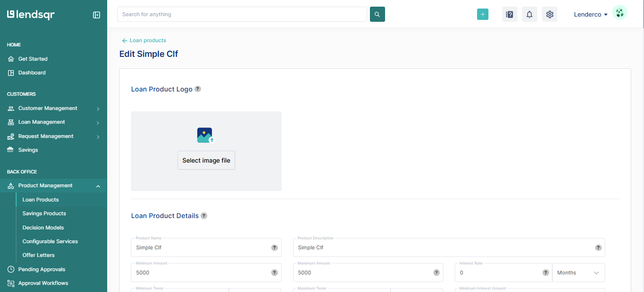644x292 pixels.
Task: Click the Dashboard grid icon
Action: (x=11, y=73)
